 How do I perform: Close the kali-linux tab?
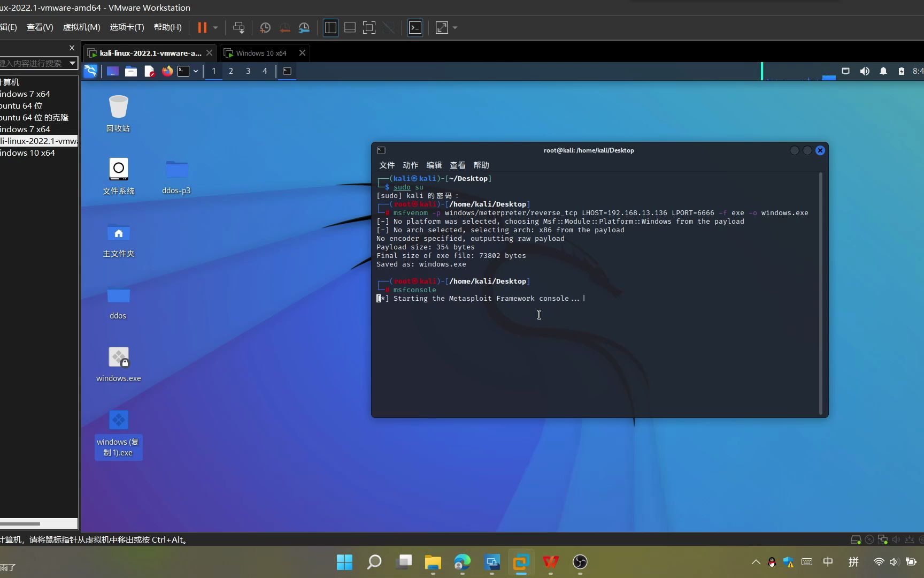(x=209, y=53)
